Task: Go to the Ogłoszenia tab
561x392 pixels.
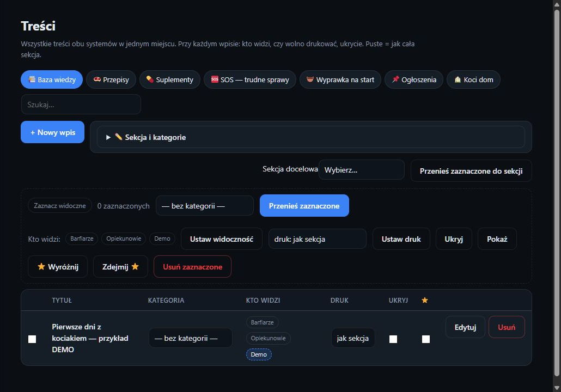Action: click(x=414, y=79)
